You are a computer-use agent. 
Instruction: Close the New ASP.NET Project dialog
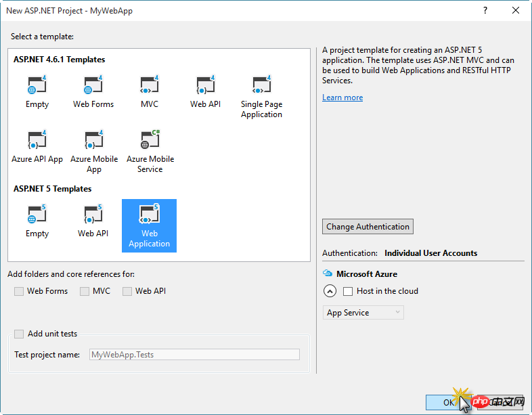click(516, 11)
